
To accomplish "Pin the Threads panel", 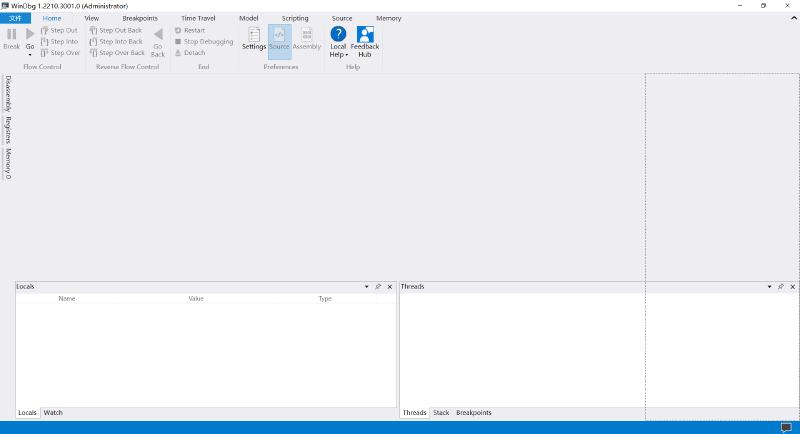I will pyautogui.click(x=781, y=287).
